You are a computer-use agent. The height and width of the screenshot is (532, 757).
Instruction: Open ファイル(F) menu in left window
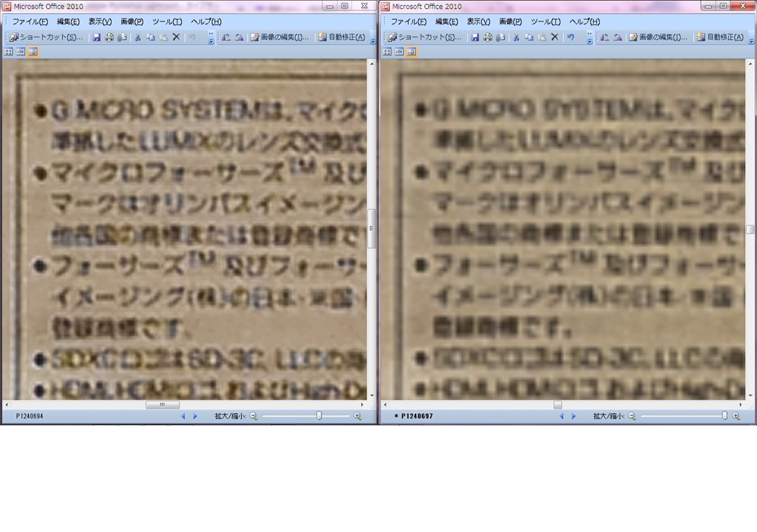pos(30,21)
